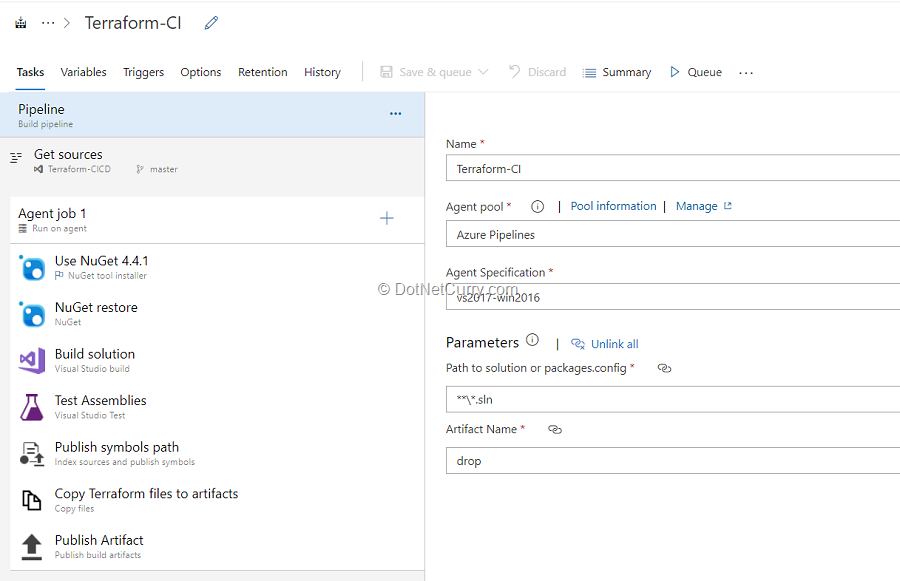Open the Agent Specification dropdown
900x581 pixels.
point(672,297)
